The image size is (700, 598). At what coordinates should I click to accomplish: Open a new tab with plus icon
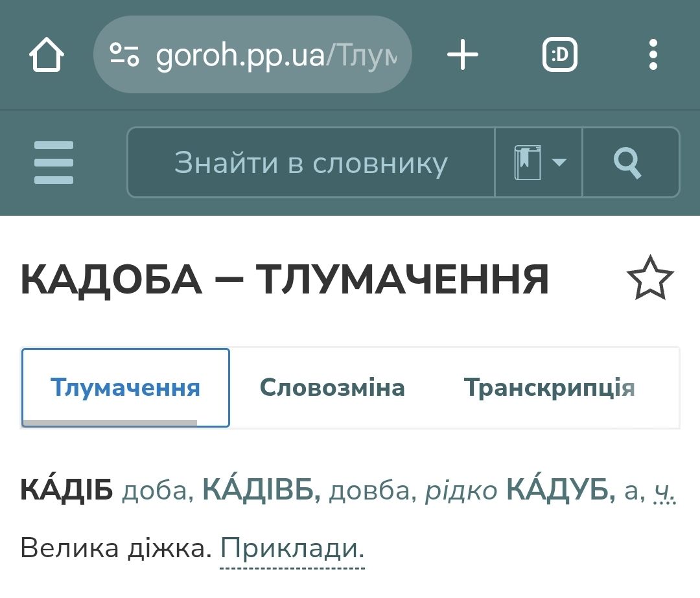click(463, 55)
